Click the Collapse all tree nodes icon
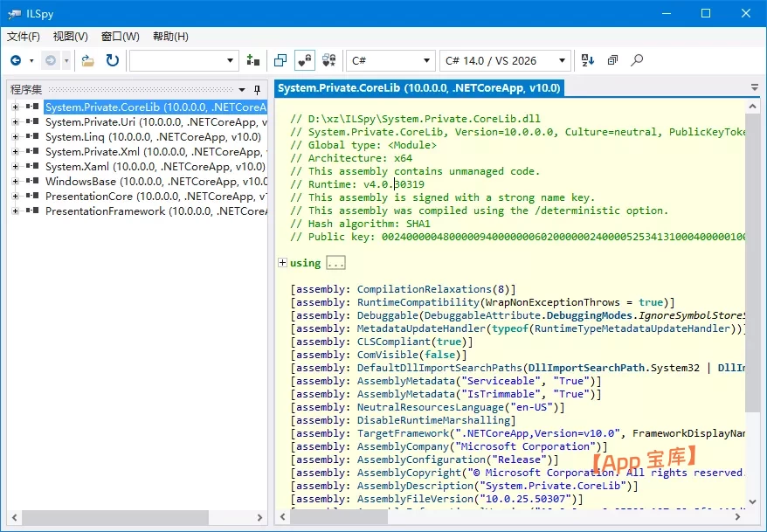 point(612,60)
